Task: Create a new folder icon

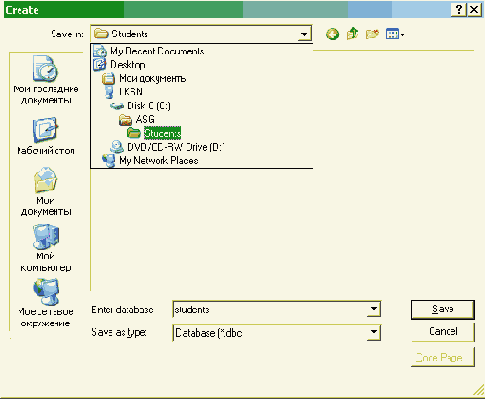Action: pyautogui.click(x=372, y=34)
